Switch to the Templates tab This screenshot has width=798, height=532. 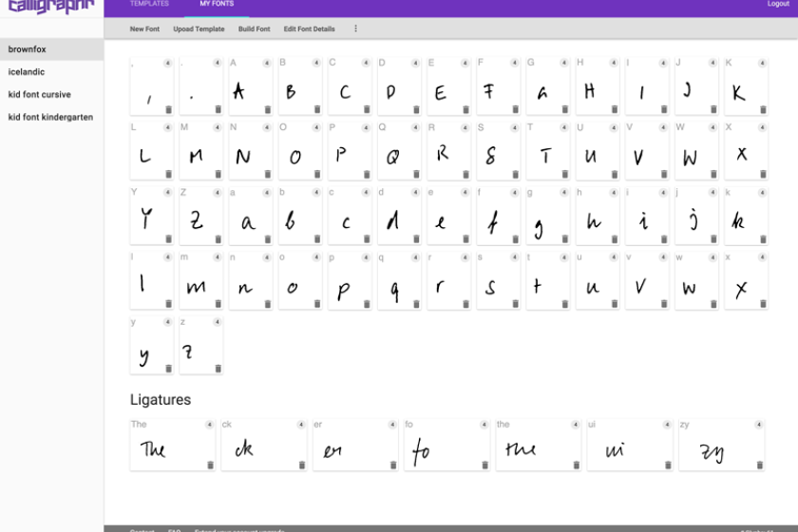149,4
